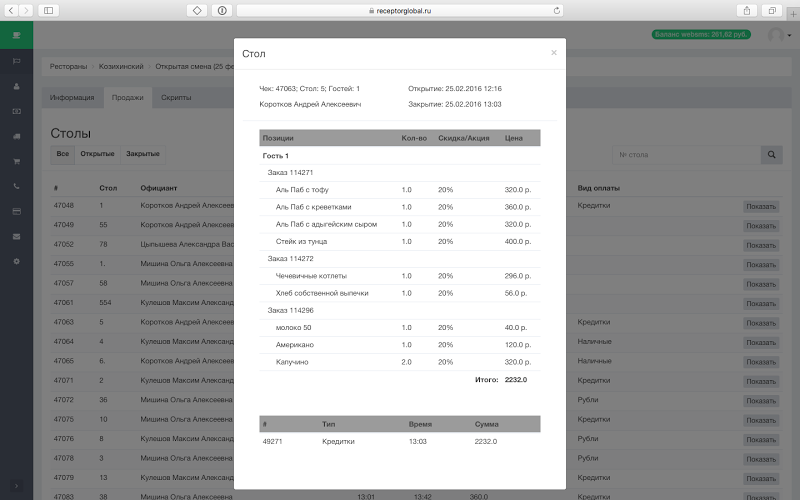Click Показать for check 47071
Screen dimensions: 800x500
pos(761,382)
